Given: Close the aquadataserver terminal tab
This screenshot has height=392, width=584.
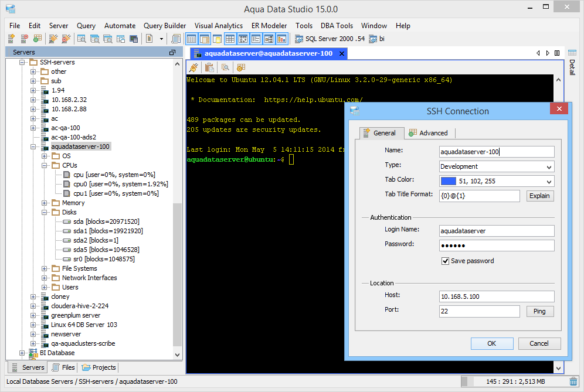Looking at the screenshot, I should pos(341,53).
